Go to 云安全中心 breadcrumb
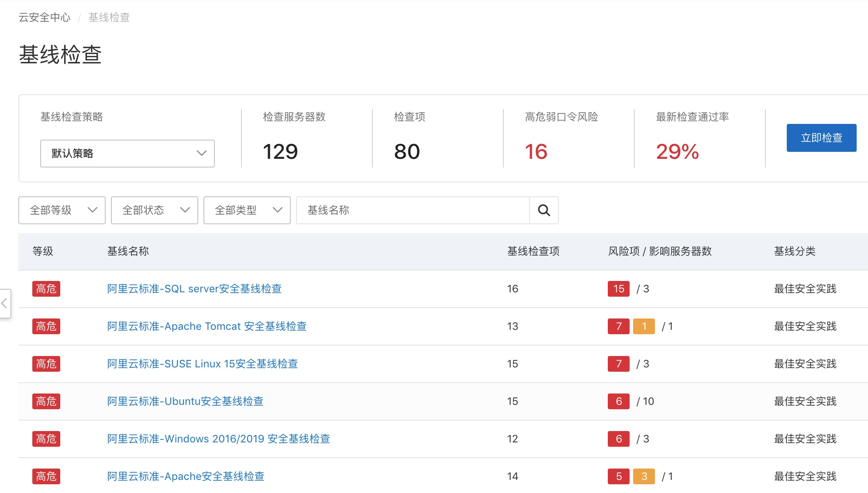 click(x=45, y=17)
